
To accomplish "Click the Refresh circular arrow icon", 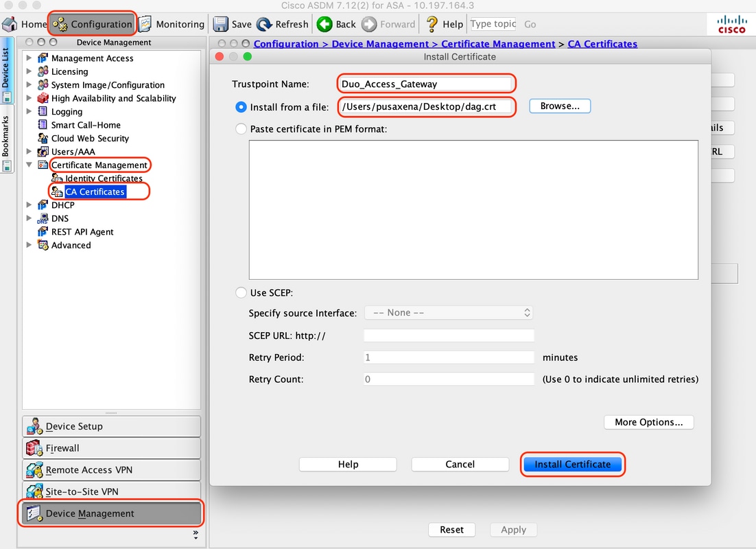I will (264, 24).
